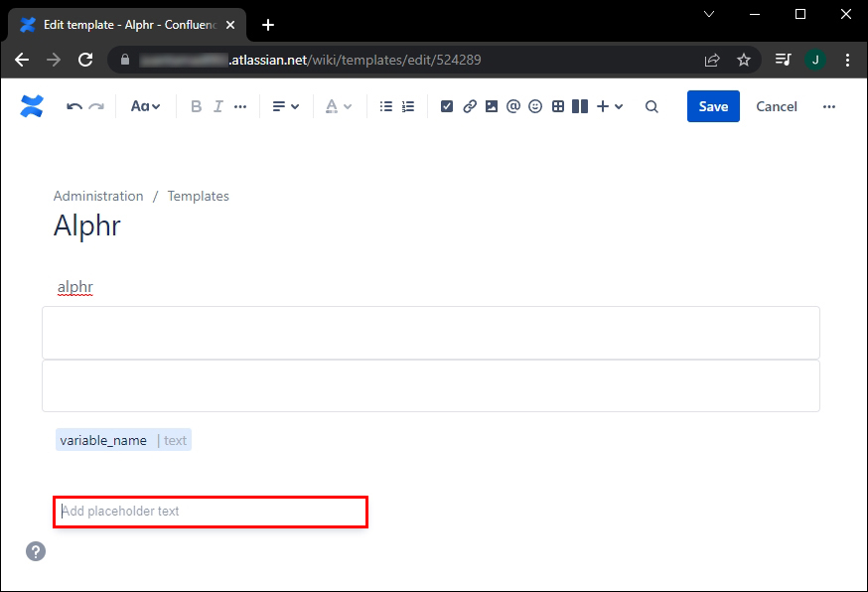Screen dimensions: 868x592
Task: Cancel editing the template
Action: tap(776, 106)
